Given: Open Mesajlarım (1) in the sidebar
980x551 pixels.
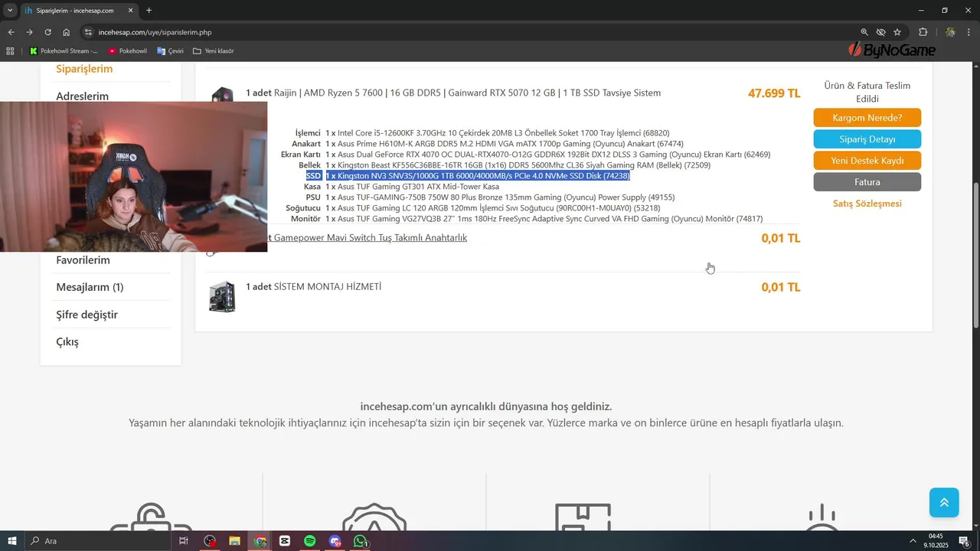Looking at the screenshot, I should click(90, 287).
